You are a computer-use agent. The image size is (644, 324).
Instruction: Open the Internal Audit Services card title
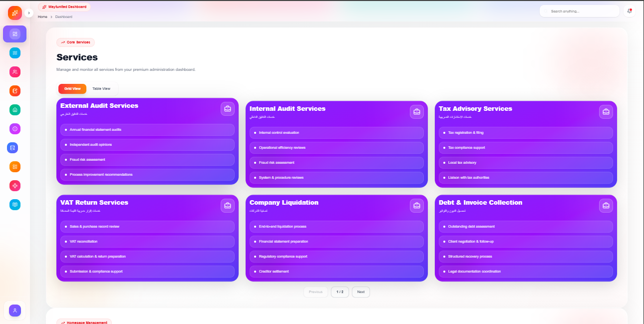tap(288, 109)
